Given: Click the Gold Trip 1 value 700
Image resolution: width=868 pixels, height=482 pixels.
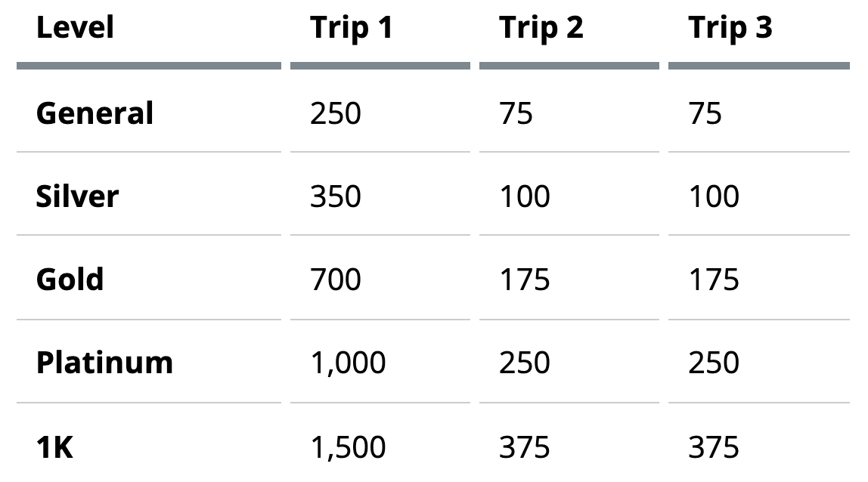Looking at the screenshot, I should point(336,280).
